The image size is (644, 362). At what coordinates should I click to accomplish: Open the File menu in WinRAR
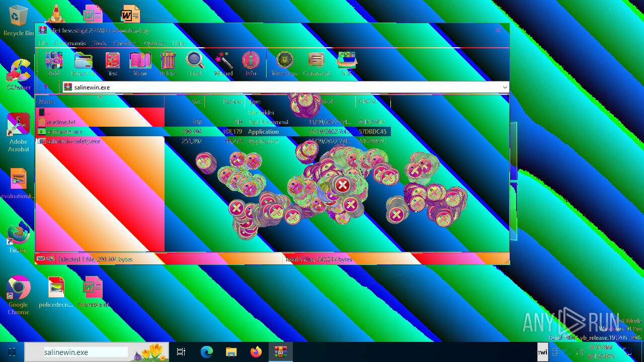point(43,43)
